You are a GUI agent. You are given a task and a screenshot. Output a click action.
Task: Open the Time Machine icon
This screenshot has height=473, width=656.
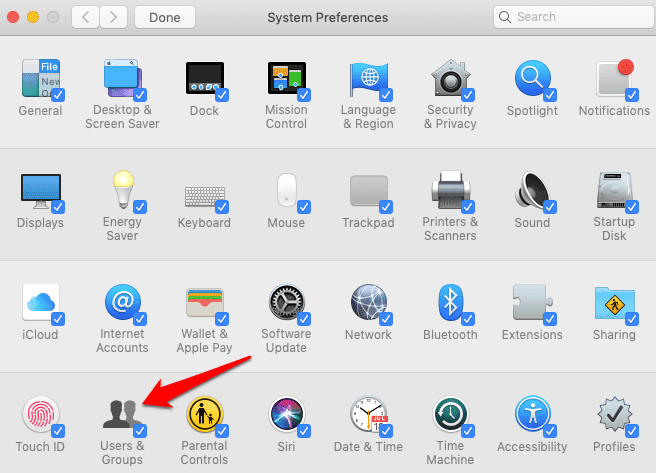451,414
